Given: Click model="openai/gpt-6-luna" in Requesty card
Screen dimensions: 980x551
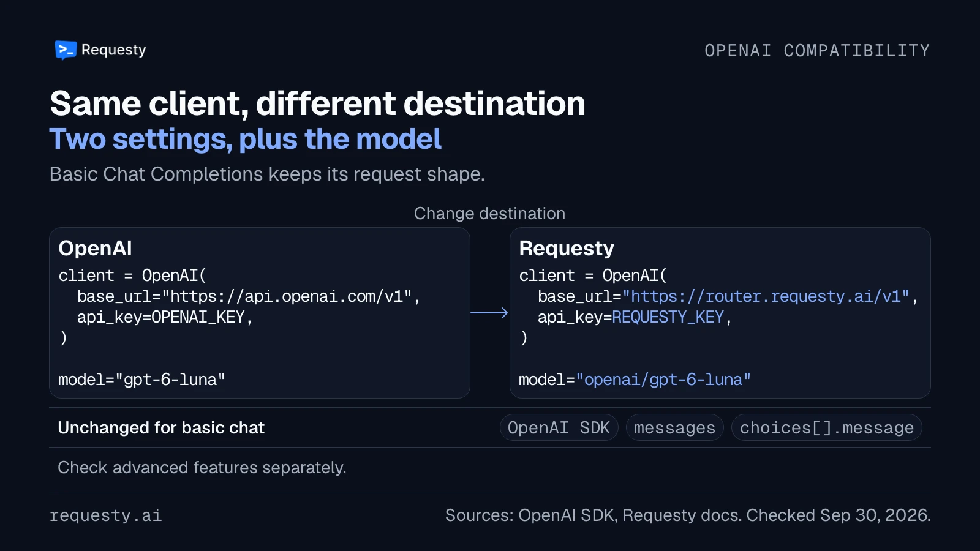Looking at the screenshot, I should click(x=635, y=380).
